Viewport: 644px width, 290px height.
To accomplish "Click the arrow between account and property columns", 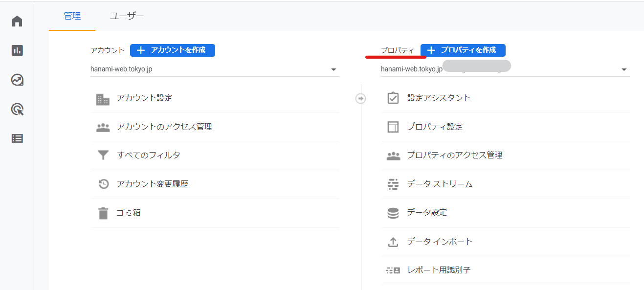I will pyautogui.click(x=360, y=98).
